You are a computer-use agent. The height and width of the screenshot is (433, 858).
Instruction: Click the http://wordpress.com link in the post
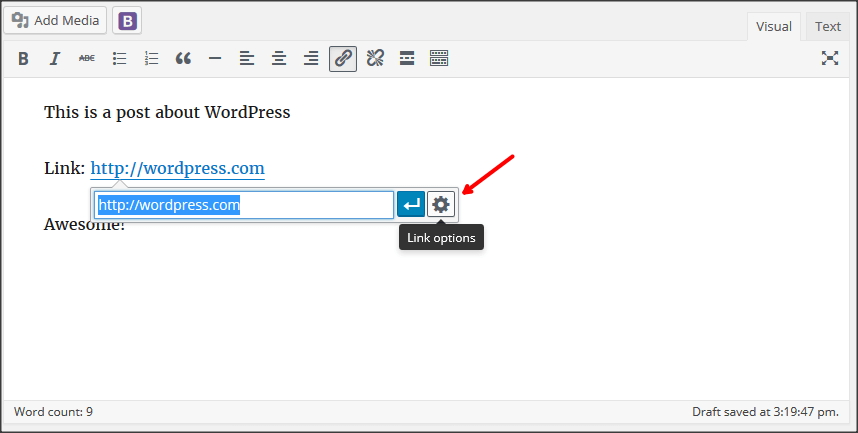177,169
